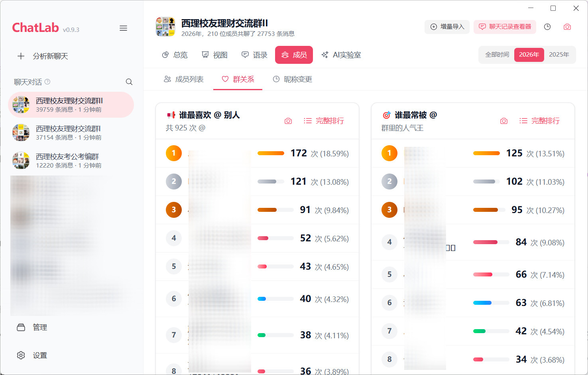Open 聊天记录查看器
The width and height of the screenshot is (588, 375).
click(x=505, y=27)
